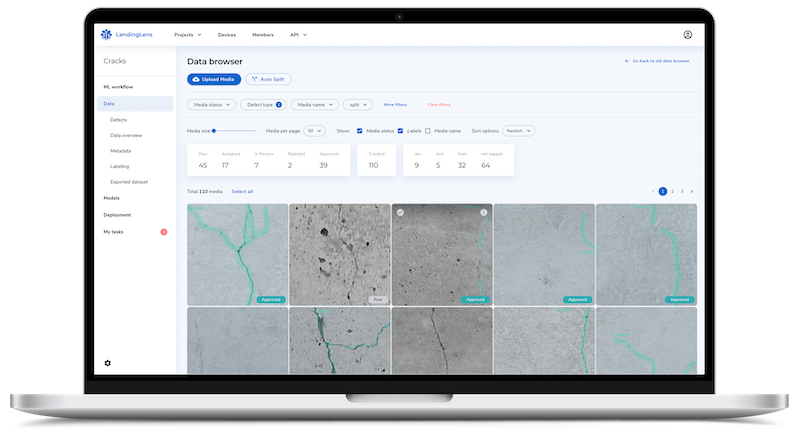Viewport: 800px width, 434px height.
Task: Go to page 3
Action: tap(682, 192)
